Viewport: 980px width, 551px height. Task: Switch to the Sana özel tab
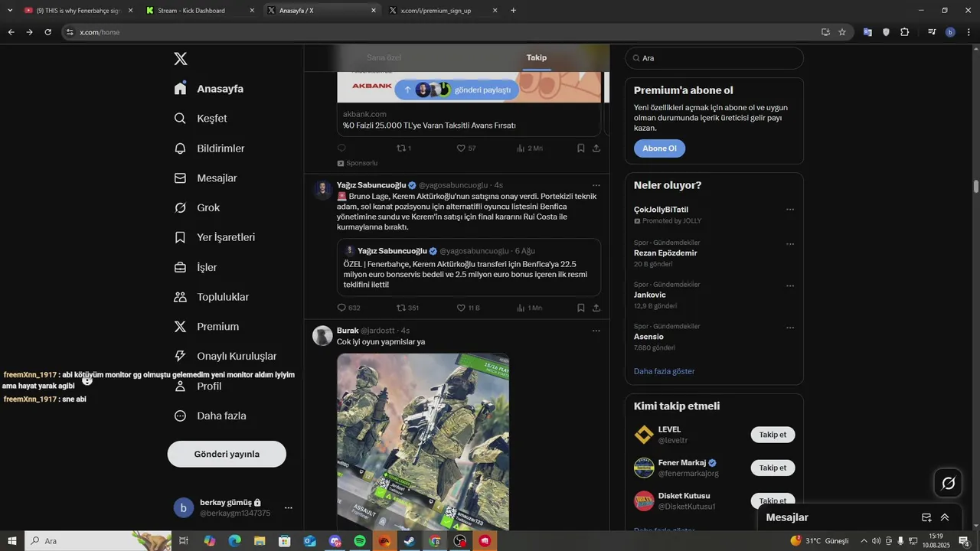click(384, 57)
